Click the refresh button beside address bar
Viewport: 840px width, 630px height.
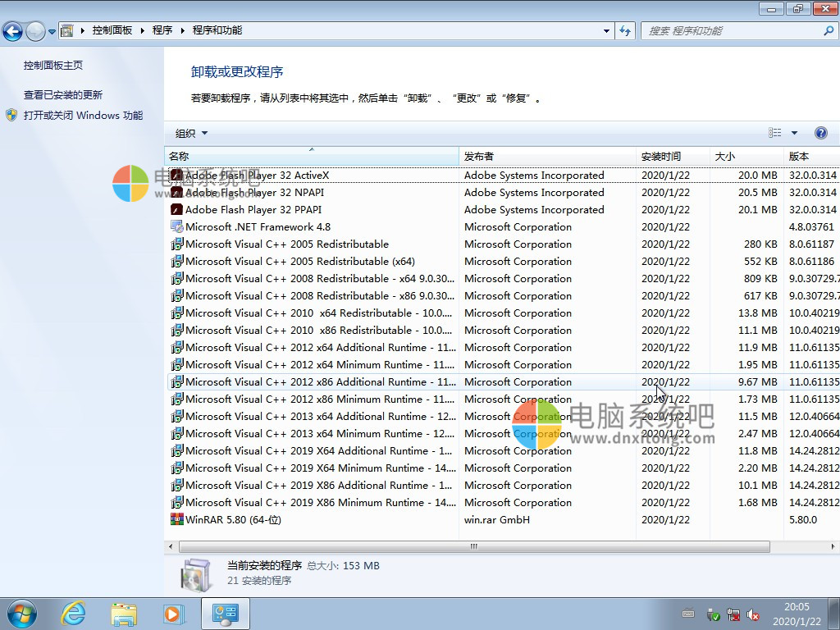[x=625, y=30]
